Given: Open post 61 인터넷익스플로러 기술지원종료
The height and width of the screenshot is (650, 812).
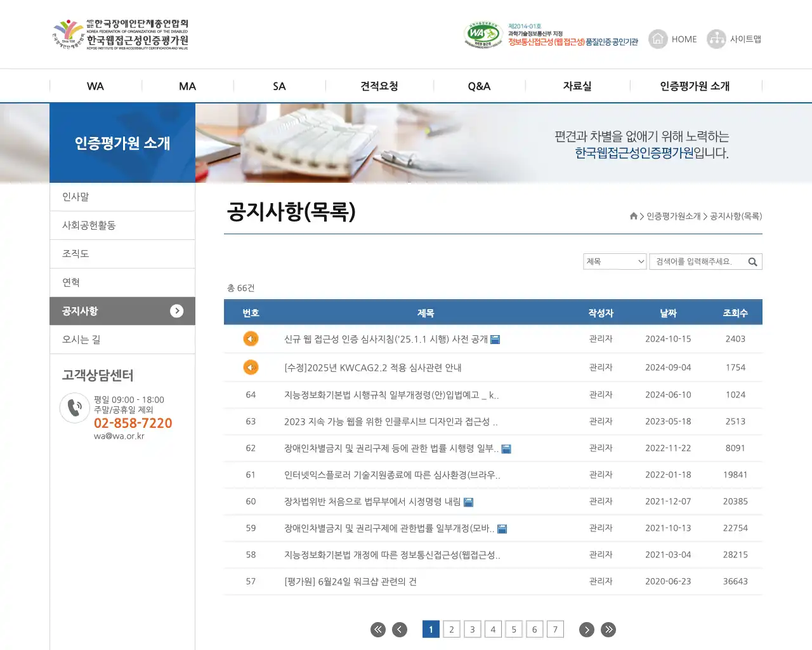Looking at the screenshot, I should coord(392,475).
